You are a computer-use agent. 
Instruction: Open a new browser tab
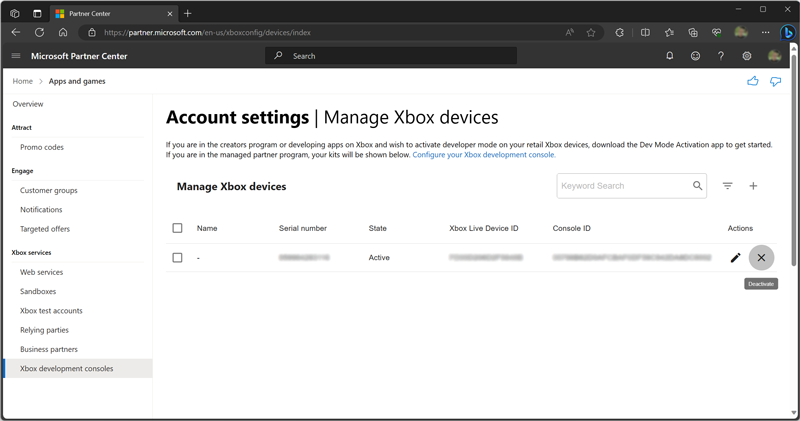188,14
